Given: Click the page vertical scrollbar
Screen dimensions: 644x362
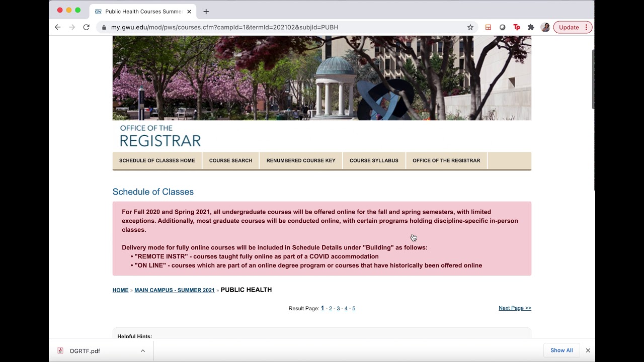Looking at the screenshot, I should click(x=593, y=79).
